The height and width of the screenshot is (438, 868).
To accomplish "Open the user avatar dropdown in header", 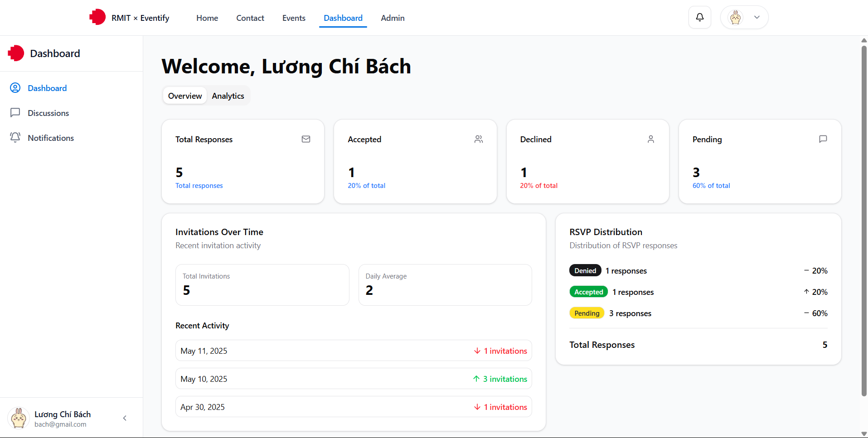I will [x=744, y=17].
